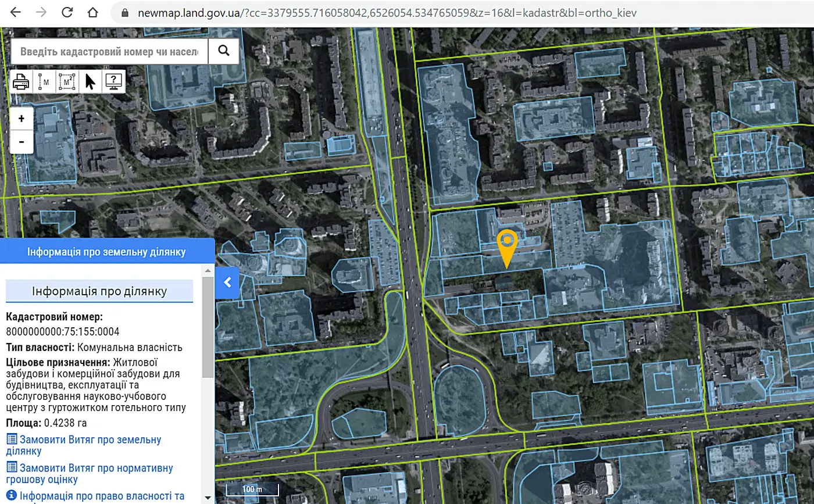The height and width of the screenshot is (504, 814).
Task: Zoom in with the plus button
Action: [22, 119]
